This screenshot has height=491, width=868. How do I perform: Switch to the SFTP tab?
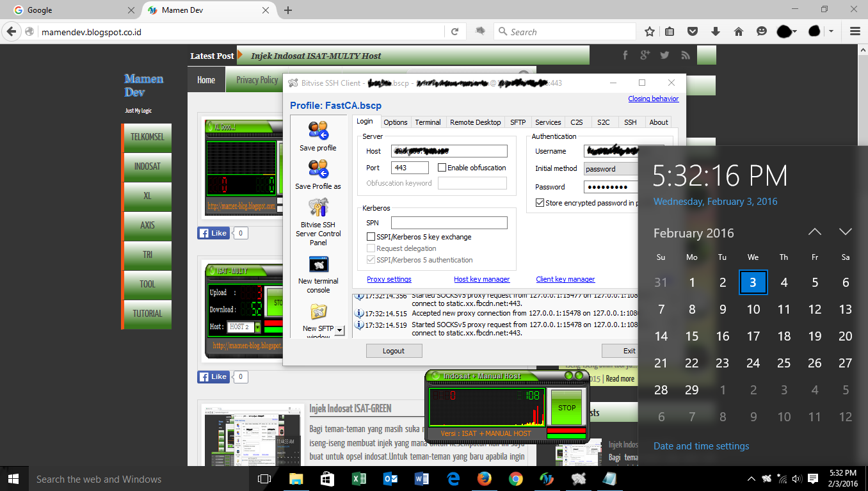point(518,122)
